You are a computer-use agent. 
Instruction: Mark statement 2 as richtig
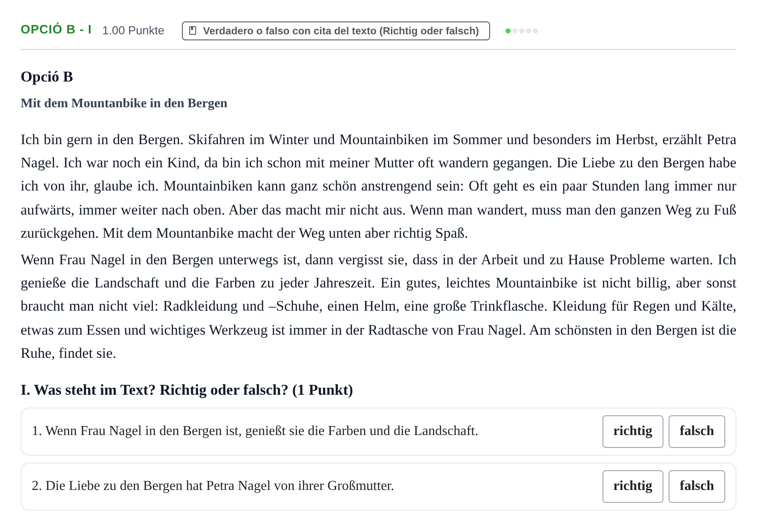point(633,486)
